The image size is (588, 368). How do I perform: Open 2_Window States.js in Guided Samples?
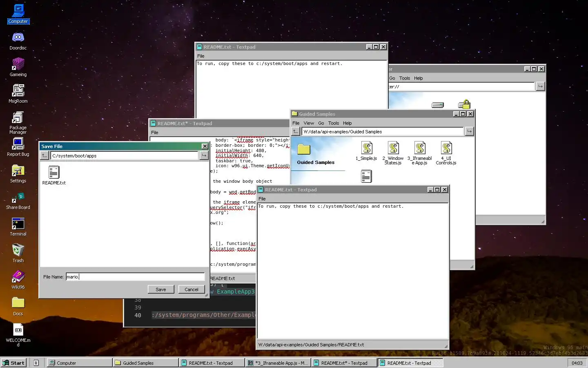pos(393,153)
